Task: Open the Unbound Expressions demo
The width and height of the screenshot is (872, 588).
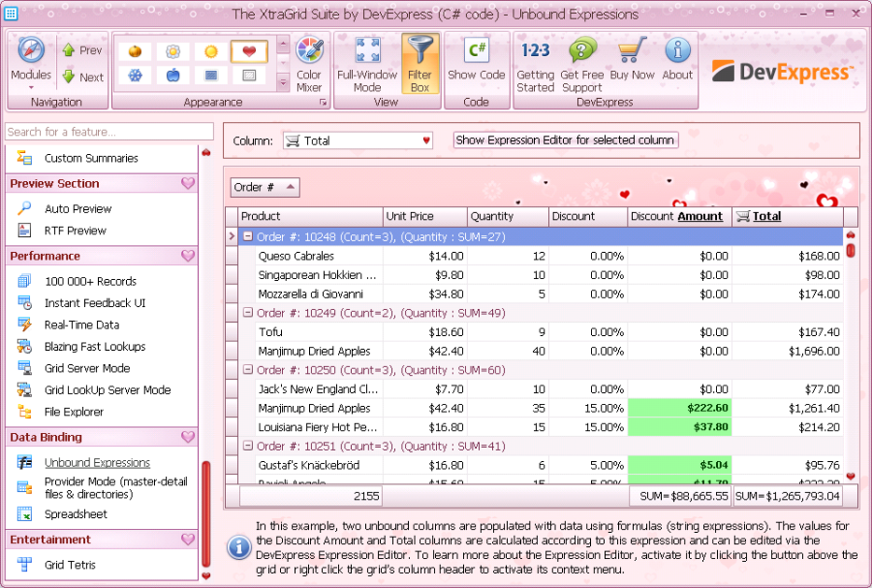Action: tap(97, 463)
